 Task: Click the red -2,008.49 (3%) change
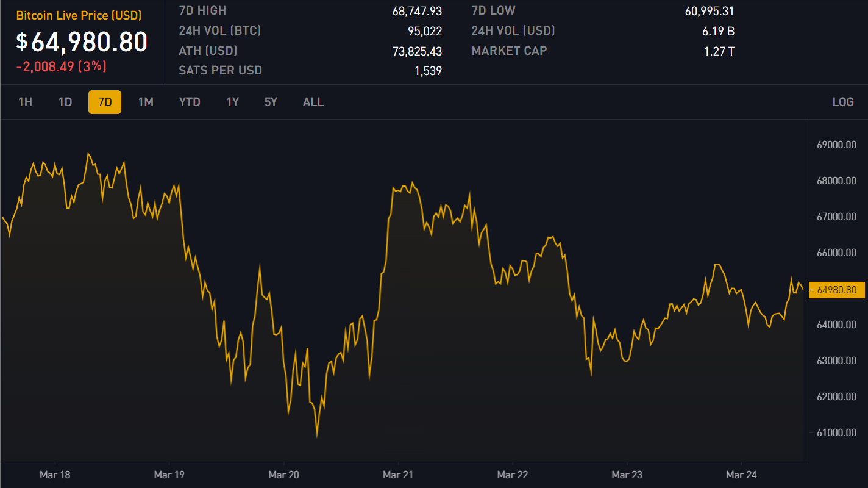coord(61,66)
